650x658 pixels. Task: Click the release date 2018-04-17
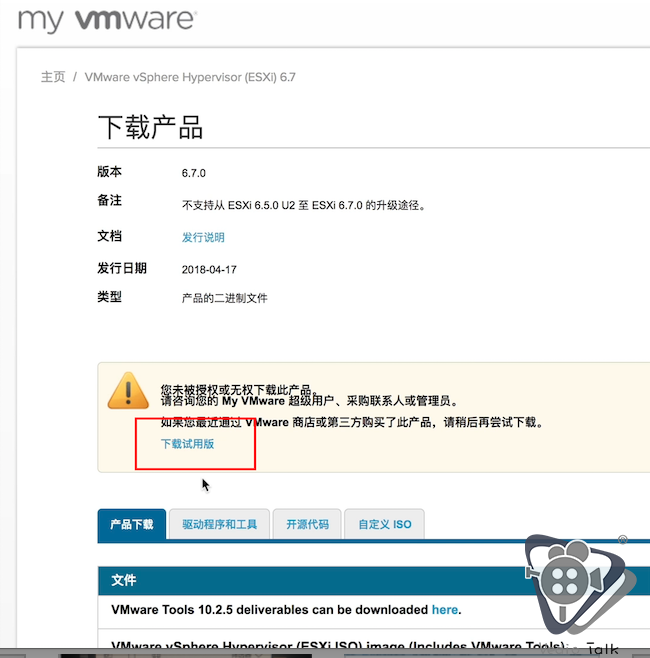(x=209, y=269)
